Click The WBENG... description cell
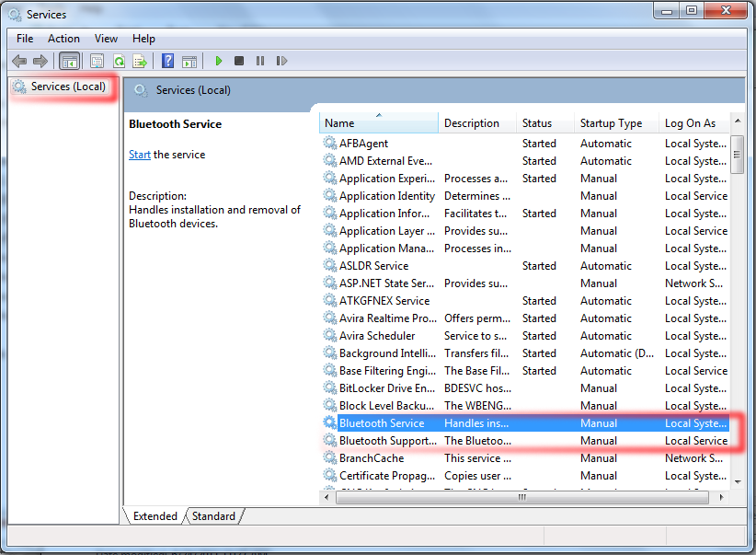This screenshot has width=756, height=555. coord(477,405)
